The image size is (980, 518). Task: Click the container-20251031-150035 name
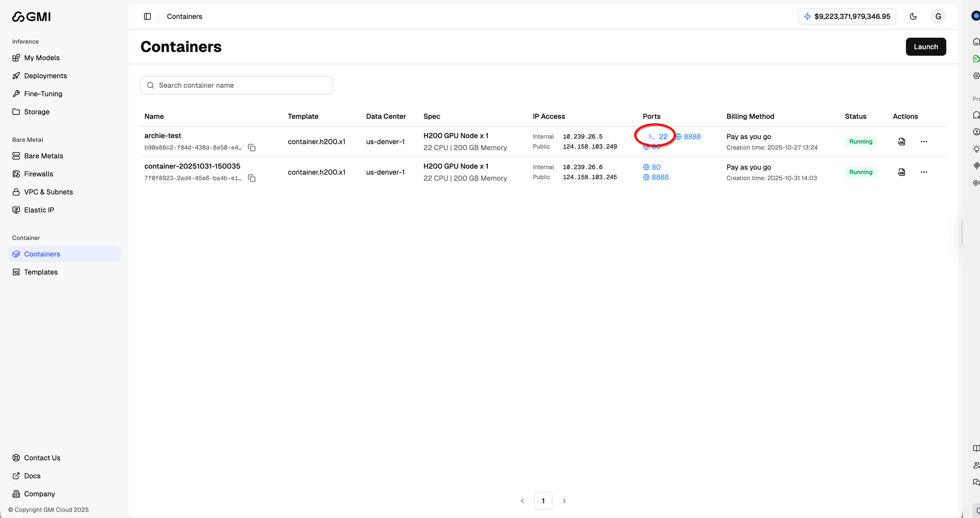[x=192, y=166]
